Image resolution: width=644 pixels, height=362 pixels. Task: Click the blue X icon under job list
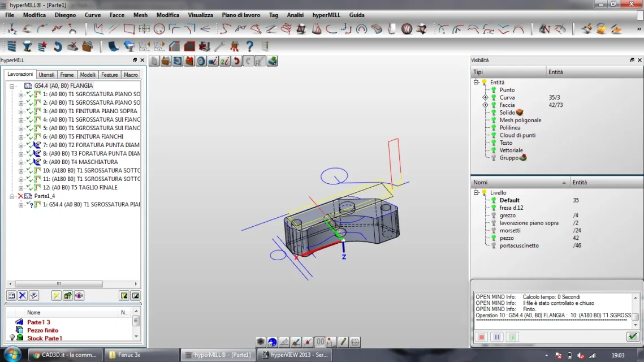pos(23,295)
